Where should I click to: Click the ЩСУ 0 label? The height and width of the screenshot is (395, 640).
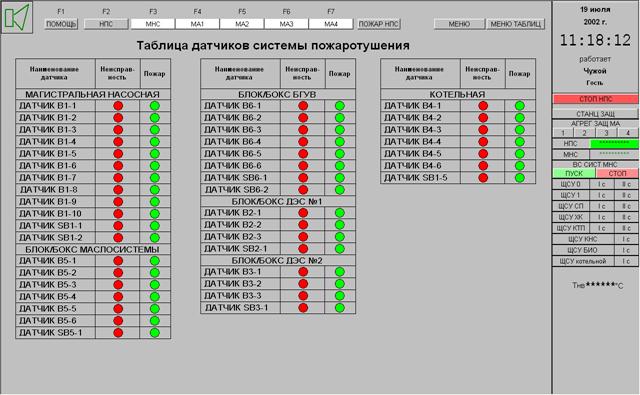tap(570, 184)
